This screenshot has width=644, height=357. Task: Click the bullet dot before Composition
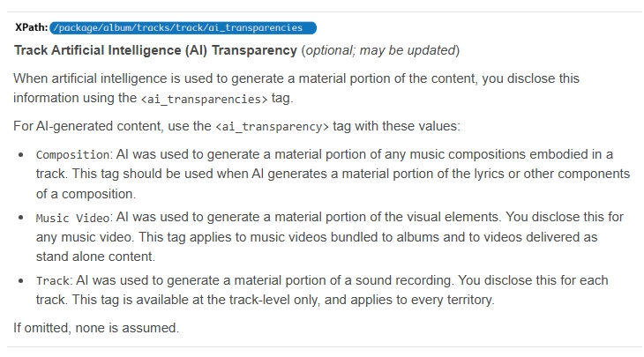click(x=21, y=154)
